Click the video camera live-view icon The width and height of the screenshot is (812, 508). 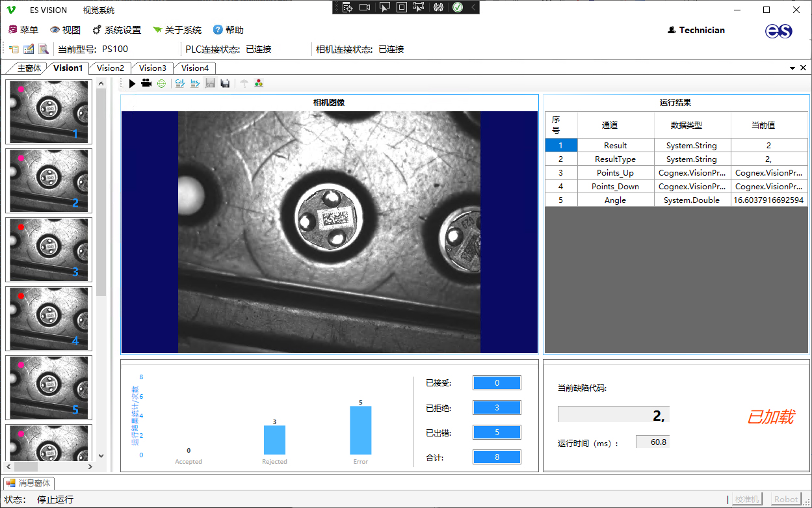tap(146, 83)
